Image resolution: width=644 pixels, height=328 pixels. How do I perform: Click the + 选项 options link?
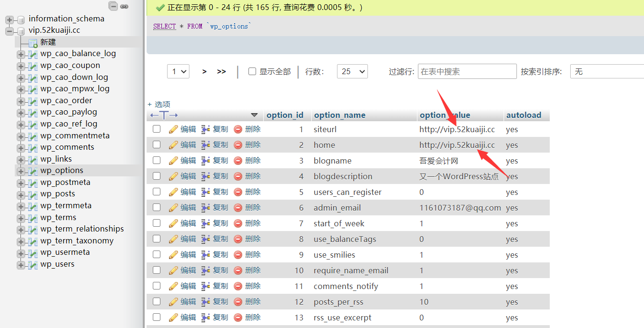159,104
